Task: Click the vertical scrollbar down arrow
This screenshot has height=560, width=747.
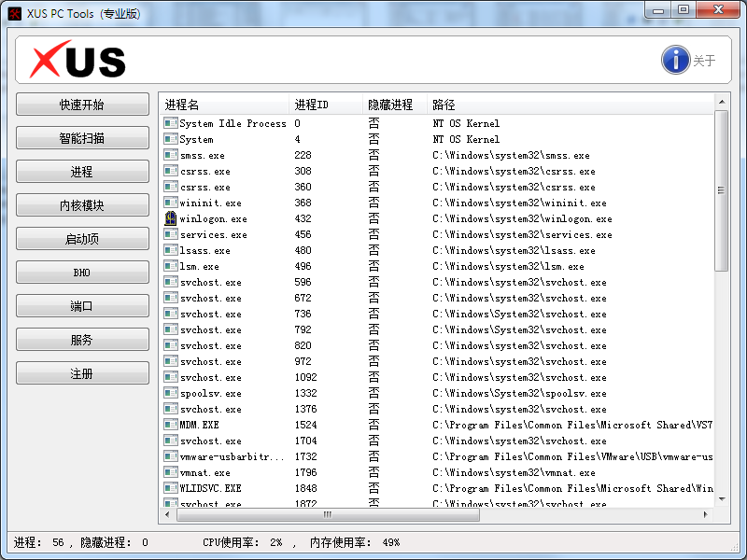Action: point(722,499)
